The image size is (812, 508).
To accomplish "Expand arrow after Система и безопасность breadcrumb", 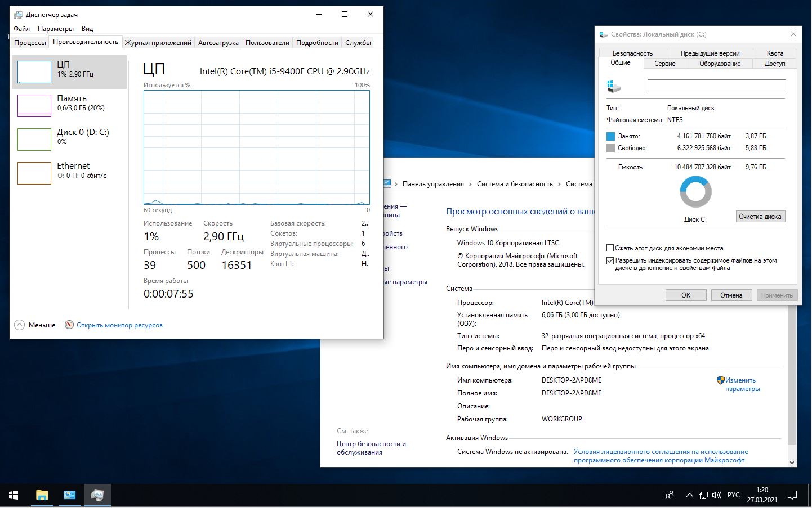I will (x=559, y=184).
